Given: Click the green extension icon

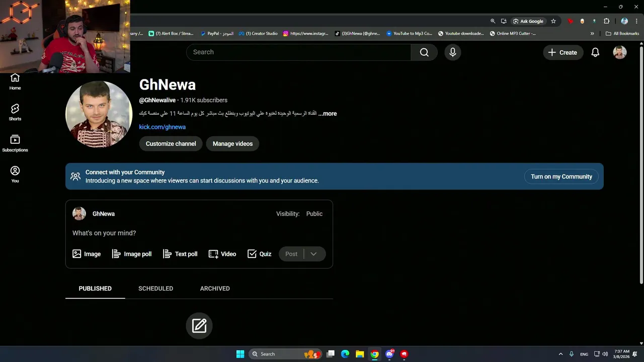Looking at the screenshot, I should pyautogui.click(x=594, y=21).
